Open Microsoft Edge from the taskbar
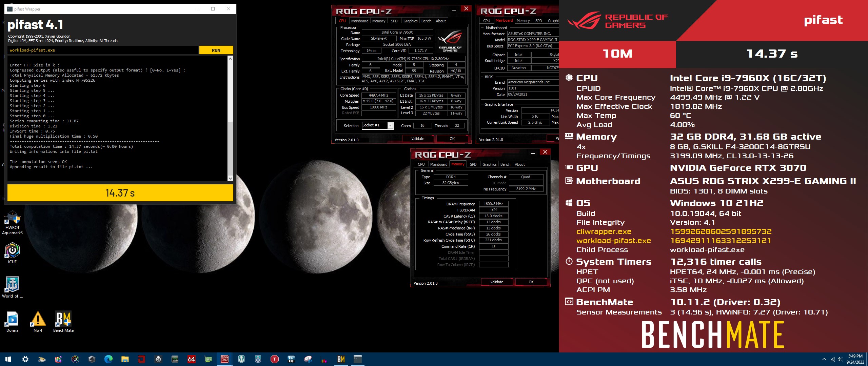 [x=108, y=359]
